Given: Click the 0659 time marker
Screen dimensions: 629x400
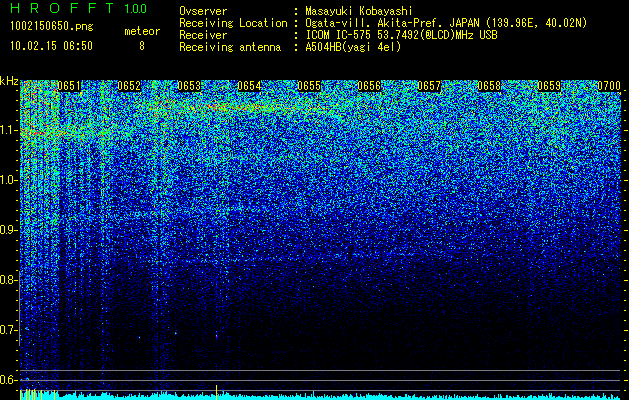Looking at the screenshot, I should tap(549, 86).
